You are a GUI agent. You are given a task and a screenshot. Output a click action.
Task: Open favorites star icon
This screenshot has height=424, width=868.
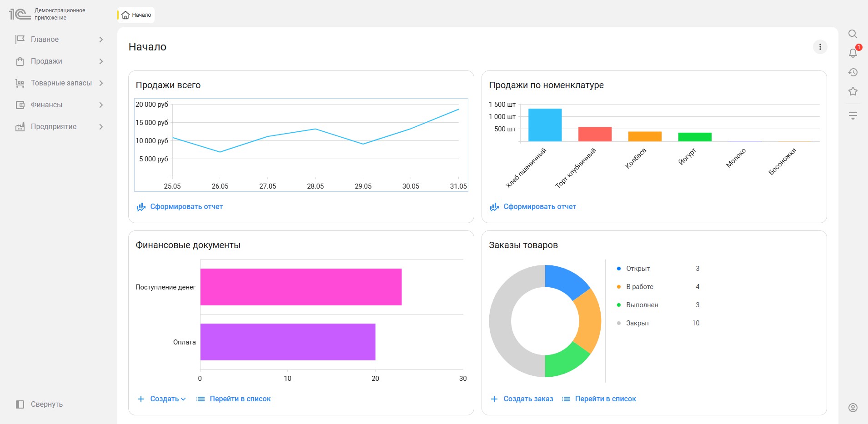[x=853, y=91]
